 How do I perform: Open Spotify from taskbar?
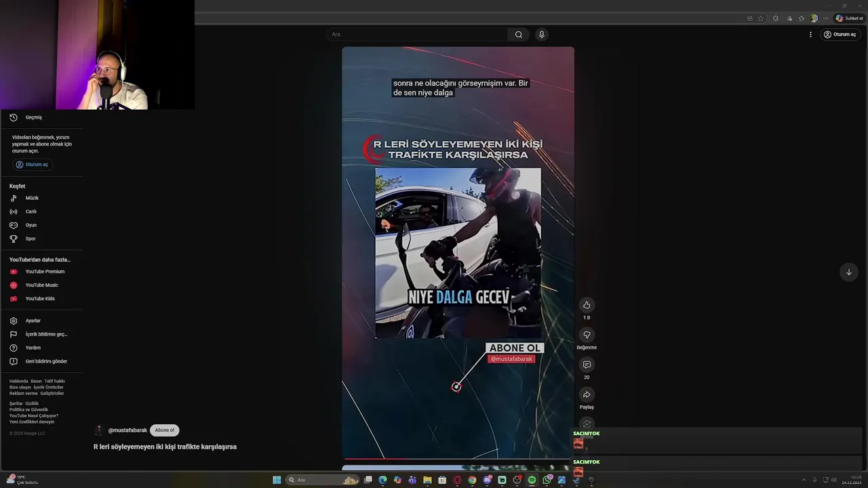[532, 480]
